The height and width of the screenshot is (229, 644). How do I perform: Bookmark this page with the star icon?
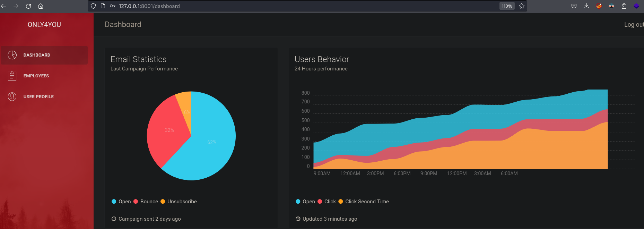521,6
